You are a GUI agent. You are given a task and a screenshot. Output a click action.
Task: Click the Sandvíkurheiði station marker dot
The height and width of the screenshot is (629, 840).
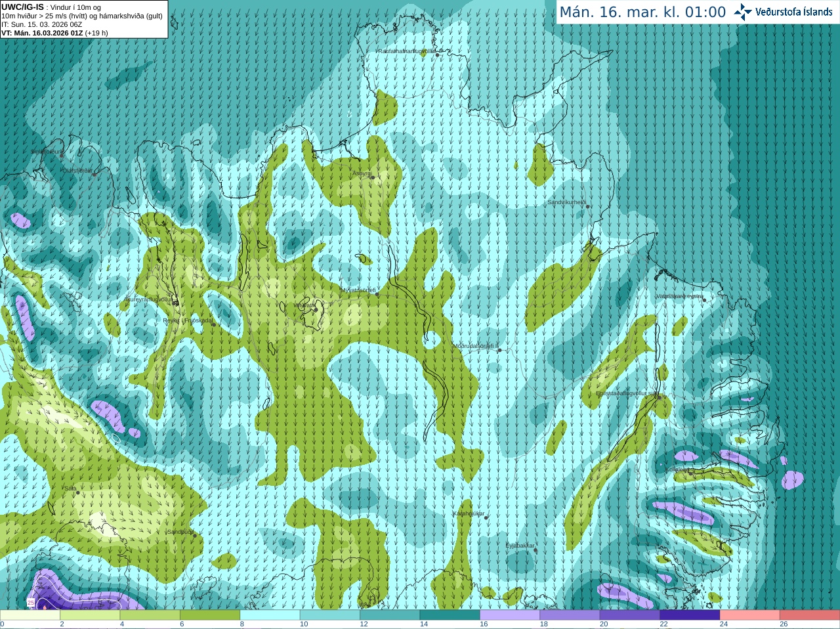coord(588,206)
